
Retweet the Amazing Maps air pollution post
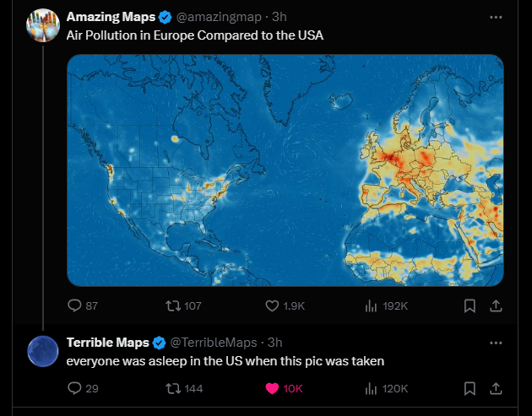click(171, 305)
